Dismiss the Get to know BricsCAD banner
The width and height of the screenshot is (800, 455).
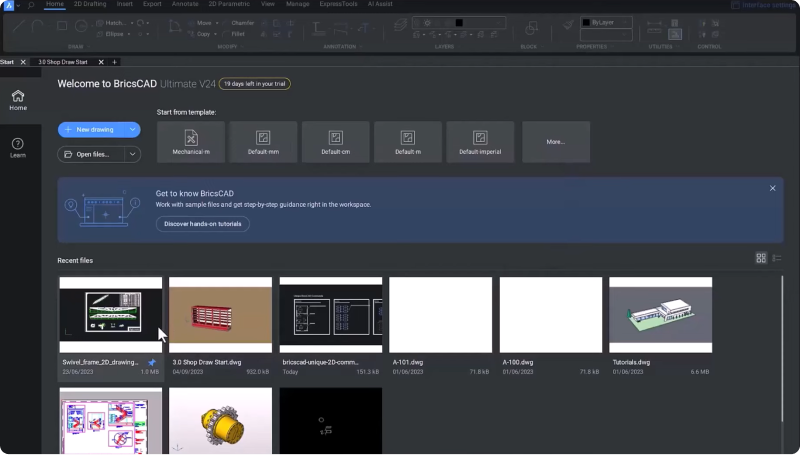tap(772, 188)
